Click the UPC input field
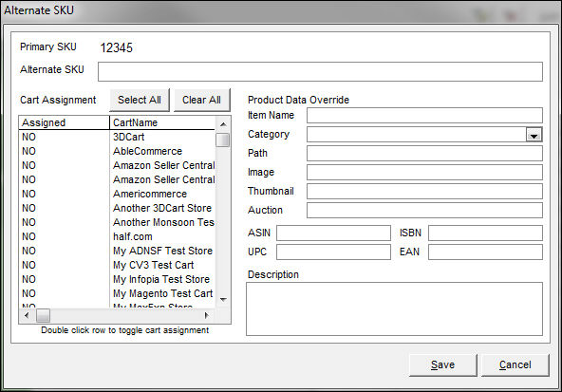The height and width of the screenshot is (392, 562). pyautogui.click(x=333, y=252)
